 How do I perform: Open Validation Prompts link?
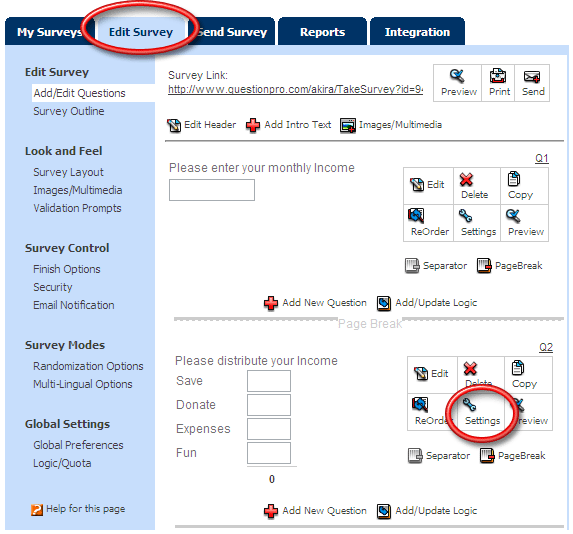pyautogui.click(x=77, y=208)
